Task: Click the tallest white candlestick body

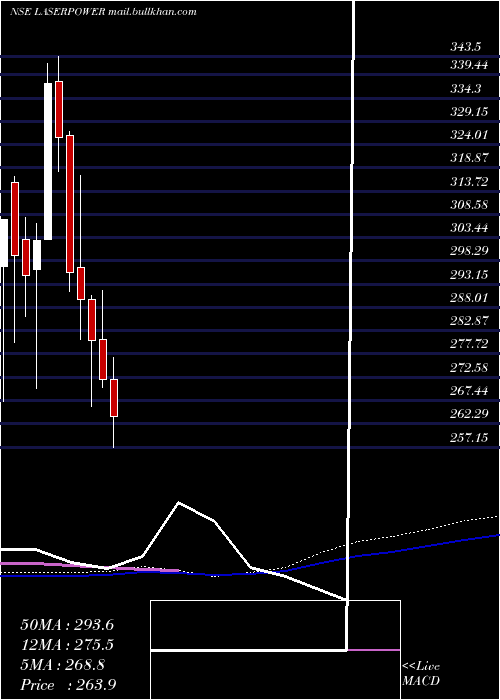Action: pos(48,162)
